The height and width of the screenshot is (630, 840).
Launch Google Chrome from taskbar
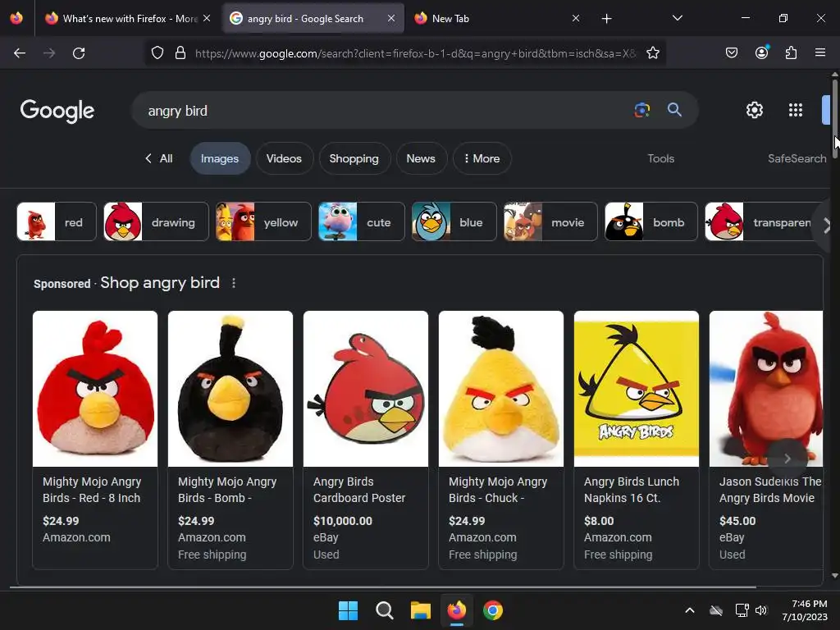point(493,610)
